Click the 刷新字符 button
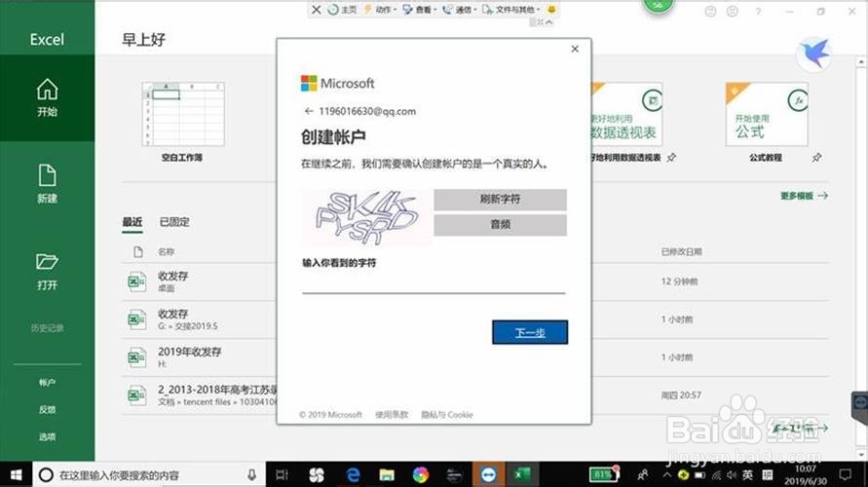 click(500, 200)
